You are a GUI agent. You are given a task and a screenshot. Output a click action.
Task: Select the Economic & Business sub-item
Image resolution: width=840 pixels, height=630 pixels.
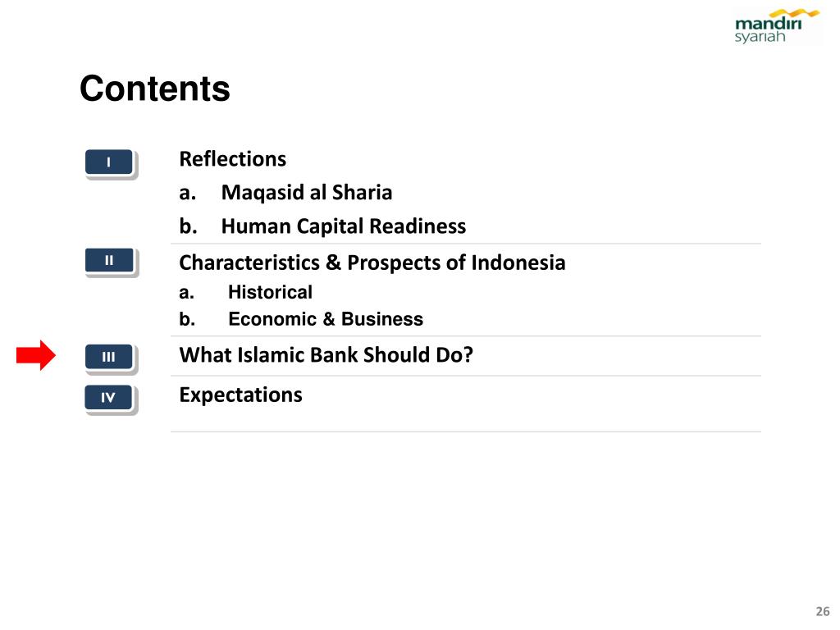tap(326, 319)
